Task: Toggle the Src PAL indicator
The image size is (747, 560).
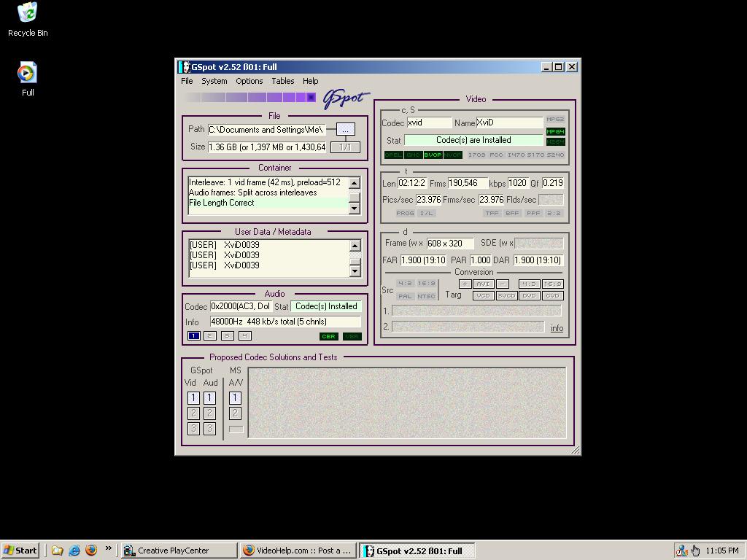Action: (x=405, y=296)
